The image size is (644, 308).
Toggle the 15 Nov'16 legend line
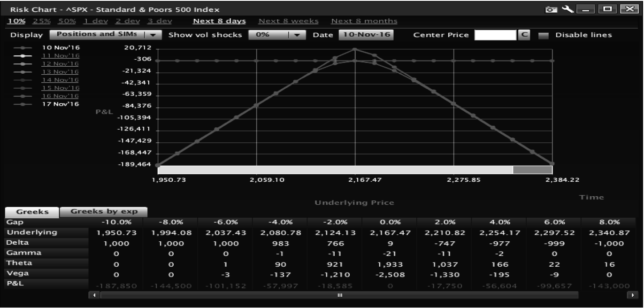[x=61, y=88]
